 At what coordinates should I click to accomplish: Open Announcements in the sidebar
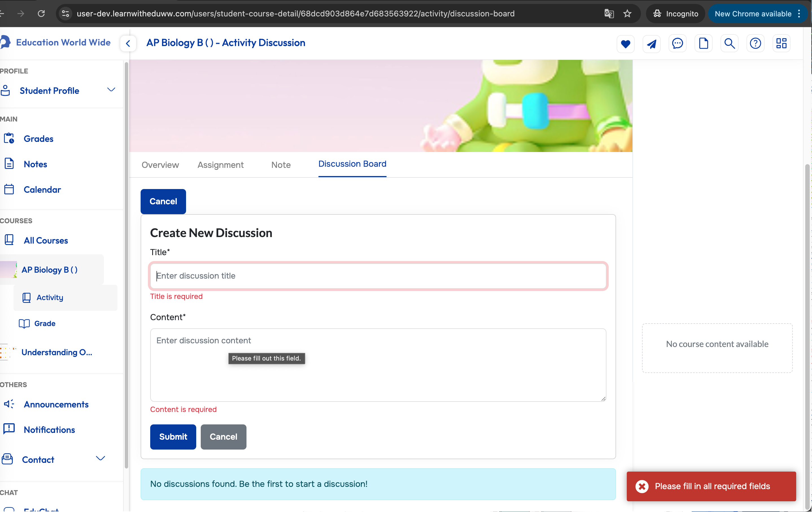(56, 404)
